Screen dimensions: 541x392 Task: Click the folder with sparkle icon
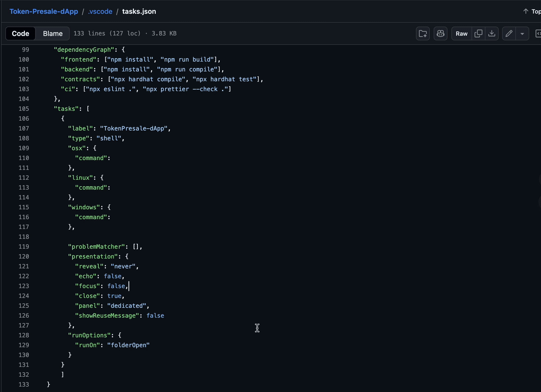tap(423, 33)
